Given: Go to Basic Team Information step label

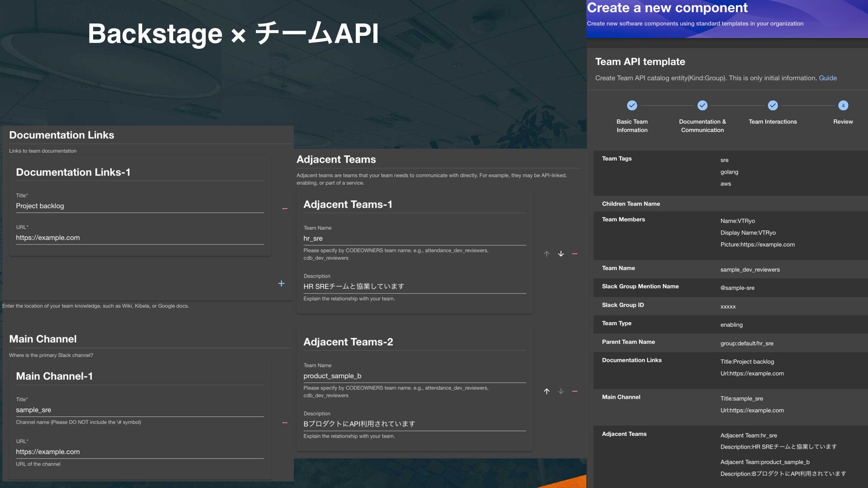Looking at the screenshot, I should tap(632, 126).
